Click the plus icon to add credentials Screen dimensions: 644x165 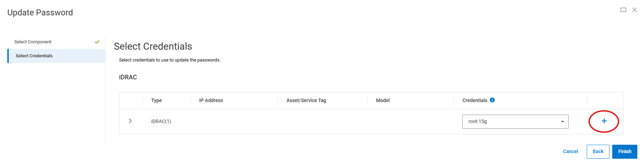[604, 121]
